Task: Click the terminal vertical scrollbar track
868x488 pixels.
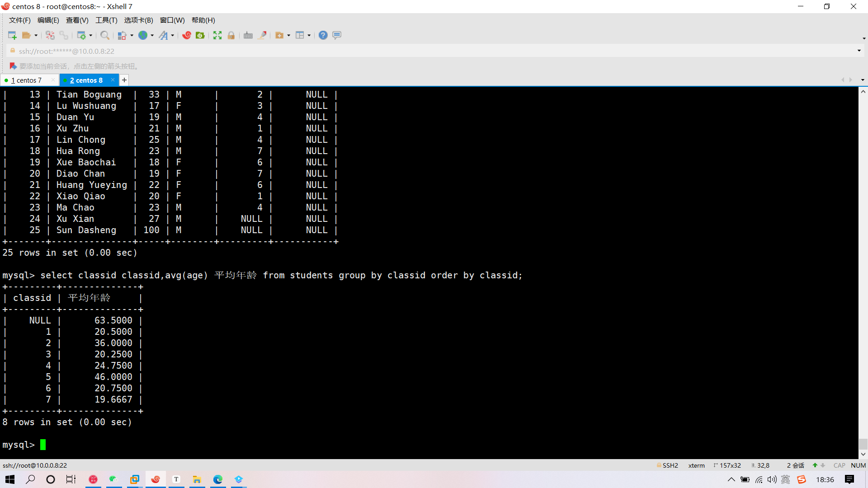Action: click(863, 271)
